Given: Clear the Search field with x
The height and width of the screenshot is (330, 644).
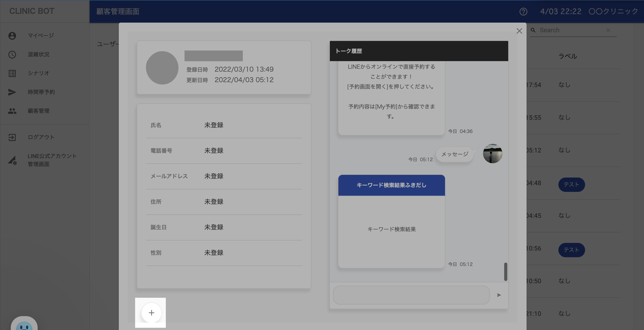Looking at the screenshot, I should (608, 30).
